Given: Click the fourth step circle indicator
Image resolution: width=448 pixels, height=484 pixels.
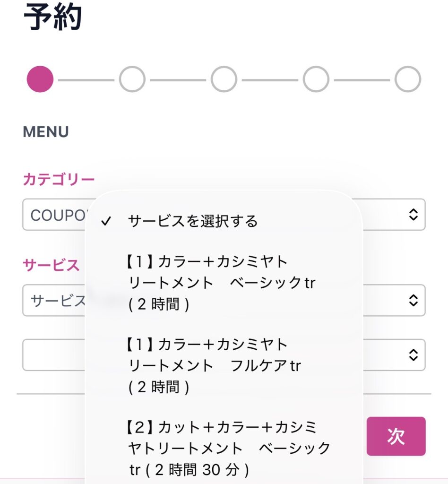Looking at the screenshot, I should point(316,79).
